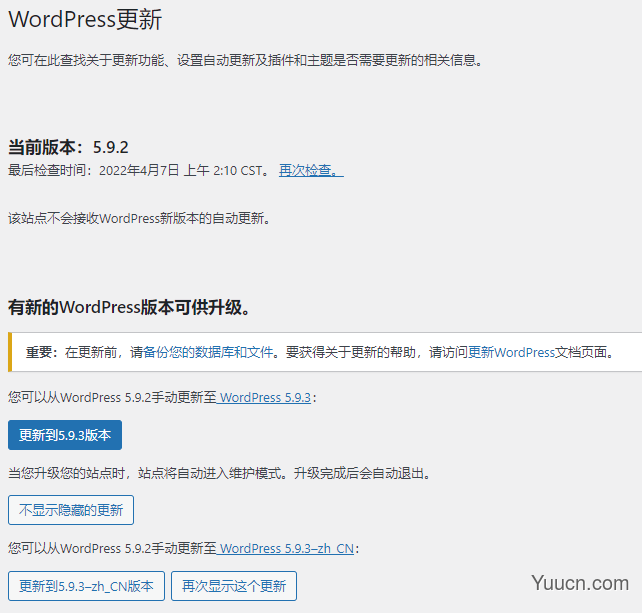Select the intro text about 设置自动更新

pos(246,61)
